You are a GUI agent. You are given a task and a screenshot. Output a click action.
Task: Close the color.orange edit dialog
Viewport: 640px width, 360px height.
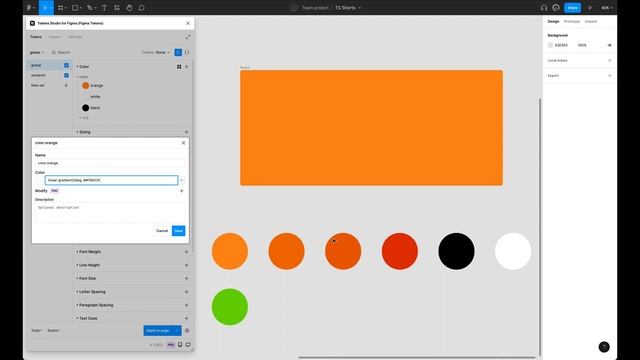183,143
